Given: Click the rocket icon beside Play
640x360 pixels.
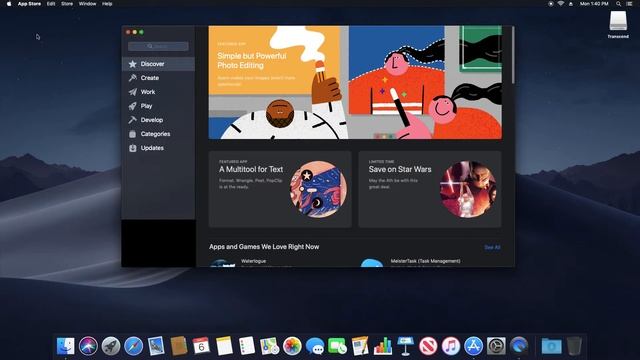Looking at the screenshot, I should 132,106.
